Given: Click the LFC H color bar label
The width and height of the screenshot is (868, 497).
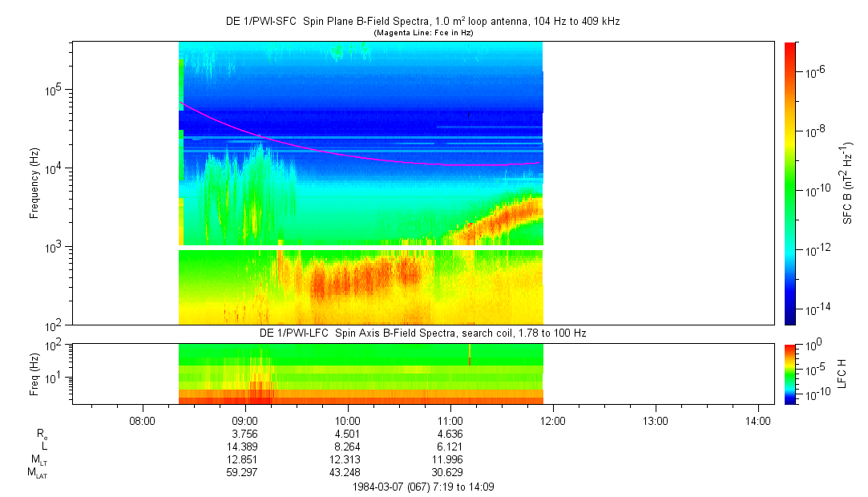Looking at the screenshot, I should [843, 374].
